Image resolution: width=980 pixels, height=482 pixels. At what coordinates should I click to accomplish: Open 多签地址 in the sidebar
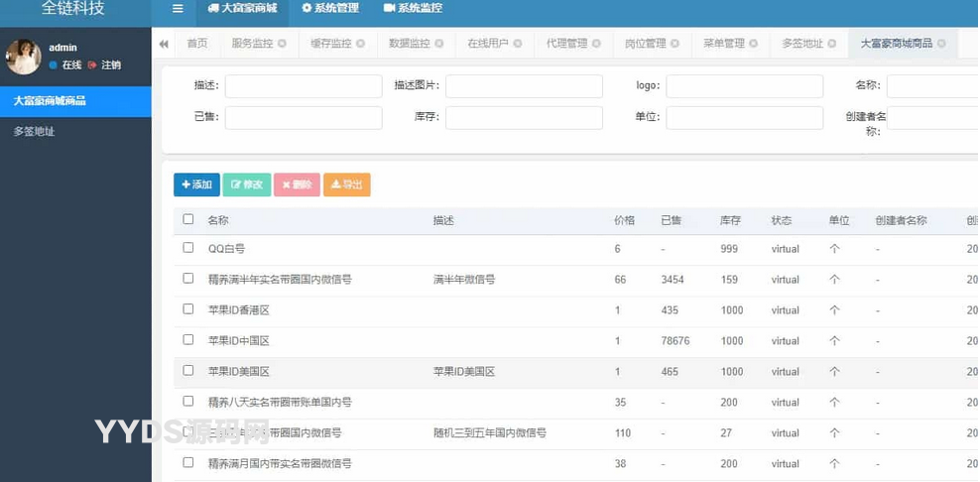pos(35,131)
